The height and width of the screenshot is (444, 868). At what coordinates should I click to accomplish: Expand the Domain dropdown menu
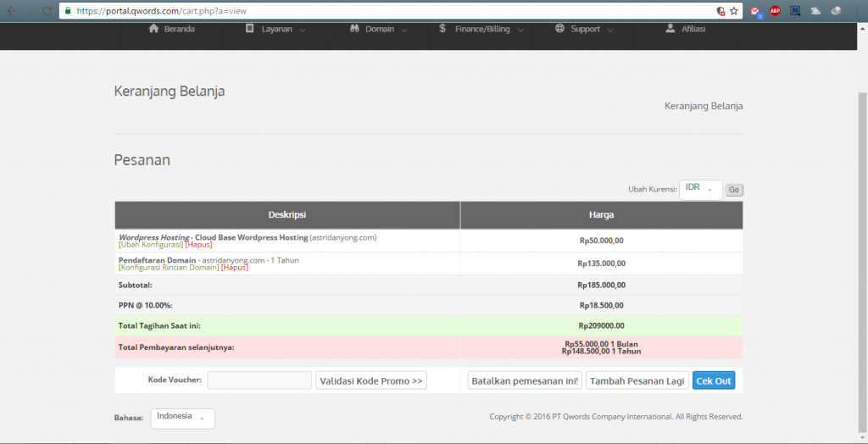[379, 29]
